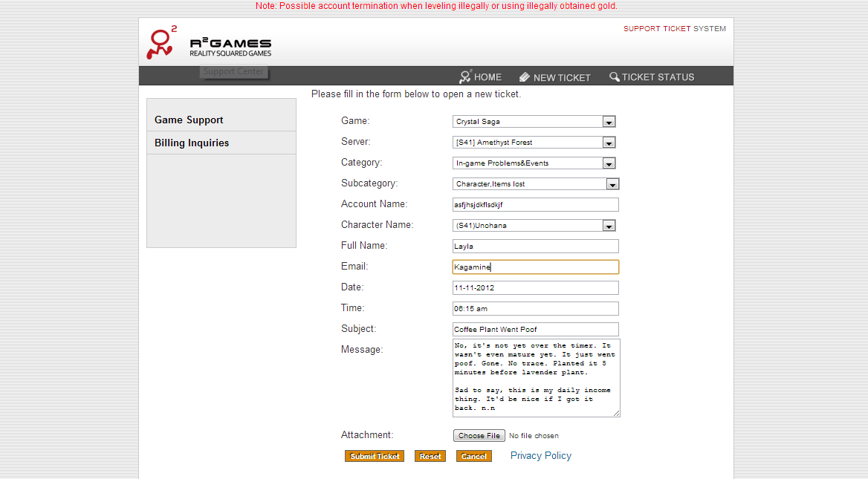Click the Choose File button
This screenshot has width=868, height=479.
pos(479,436)
